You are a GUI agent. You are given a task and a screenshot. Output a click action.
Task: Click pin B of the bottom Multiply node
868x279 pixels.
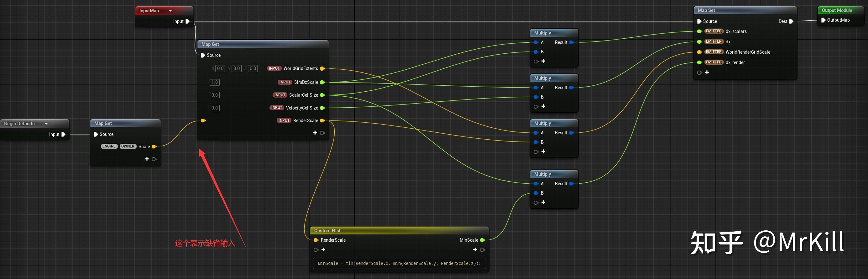click(536, 193)
